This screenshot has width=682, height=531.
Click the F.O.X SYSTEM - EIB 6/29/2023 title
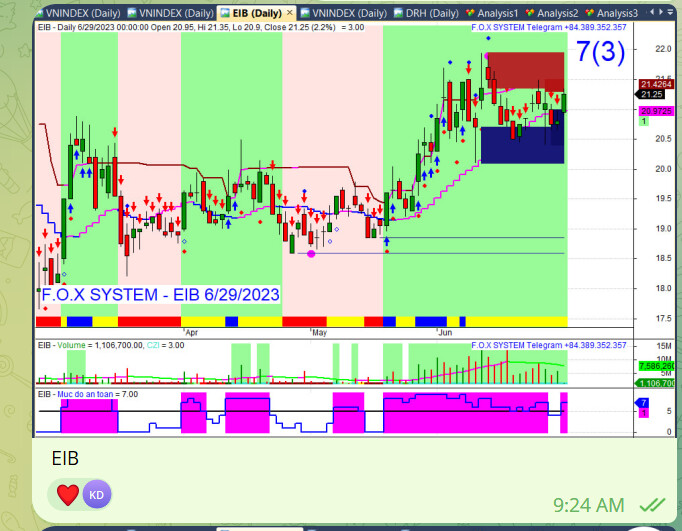[x=160, y=295]
